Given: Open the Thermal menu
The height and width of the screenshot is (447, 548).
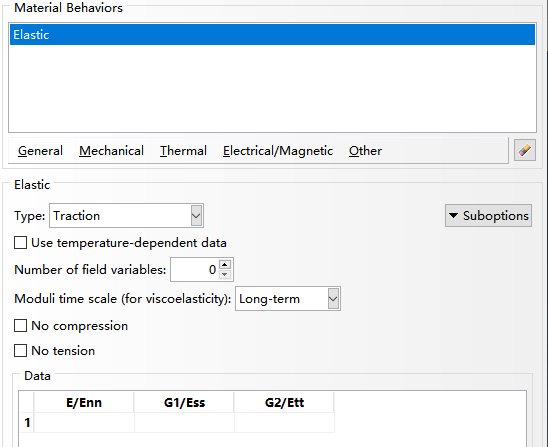Looking at the screenshot, I should coord(183,151).
